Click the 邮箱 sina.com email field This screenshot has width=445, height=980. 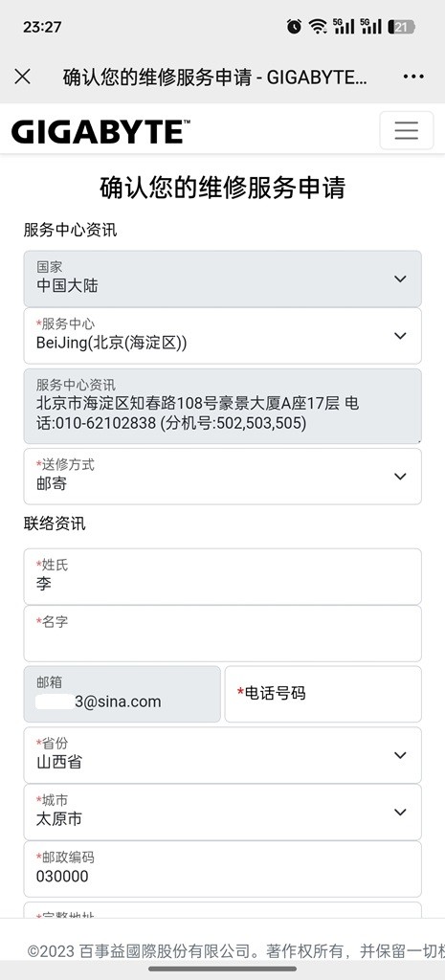122,694
